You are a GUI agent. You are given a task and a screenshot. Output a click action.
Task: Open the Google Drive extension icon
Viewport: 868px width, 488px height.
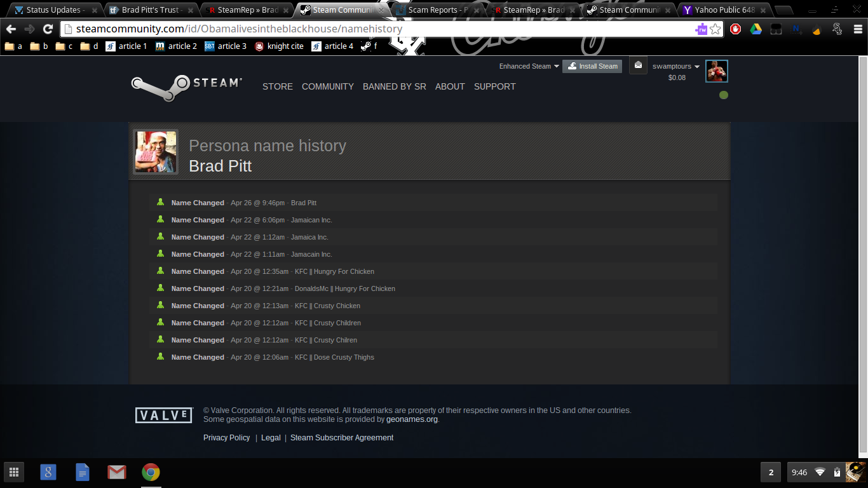pos(756,29)
